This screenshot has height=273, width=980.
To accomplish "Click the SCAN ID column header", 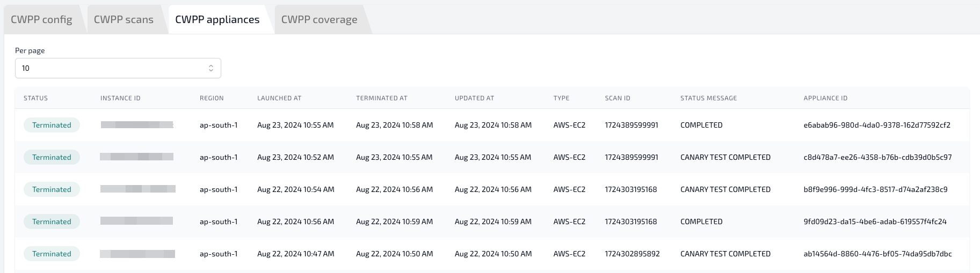I will coord(618,98).
